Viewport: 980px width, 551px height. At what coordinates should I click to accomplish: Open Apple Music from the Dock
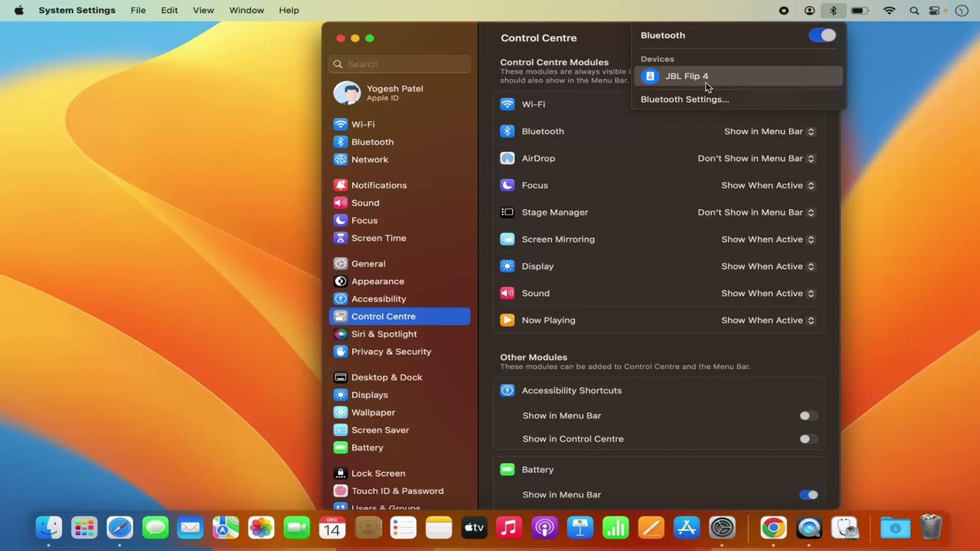(509, 527)
